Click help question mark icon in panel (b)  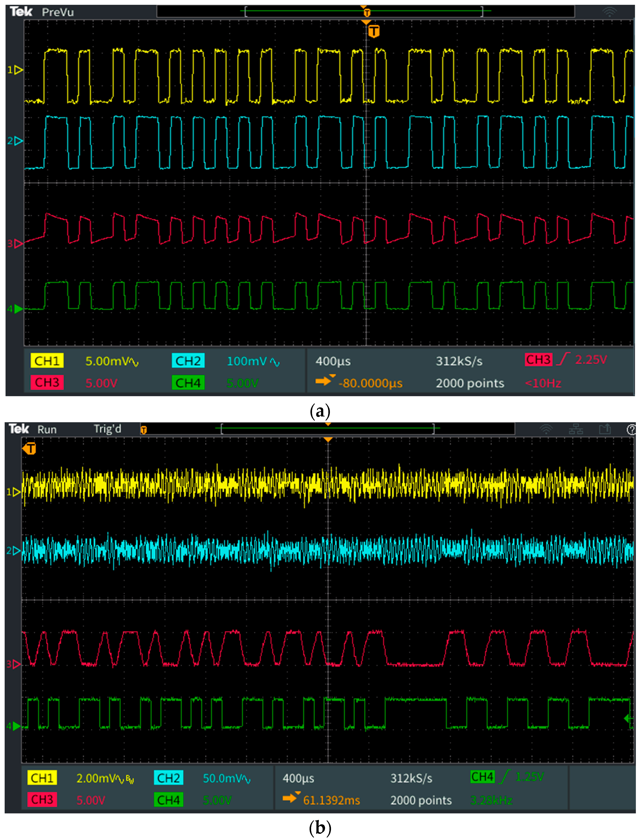click(631, 430)
